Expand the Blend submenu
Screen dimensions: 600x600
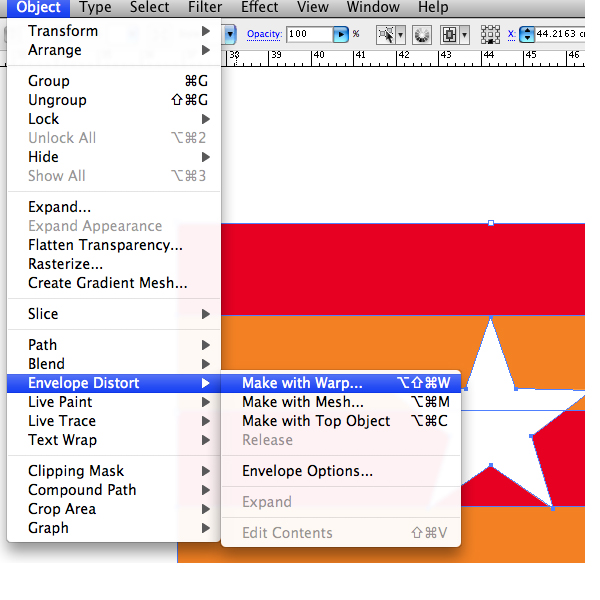pos(114,364)
